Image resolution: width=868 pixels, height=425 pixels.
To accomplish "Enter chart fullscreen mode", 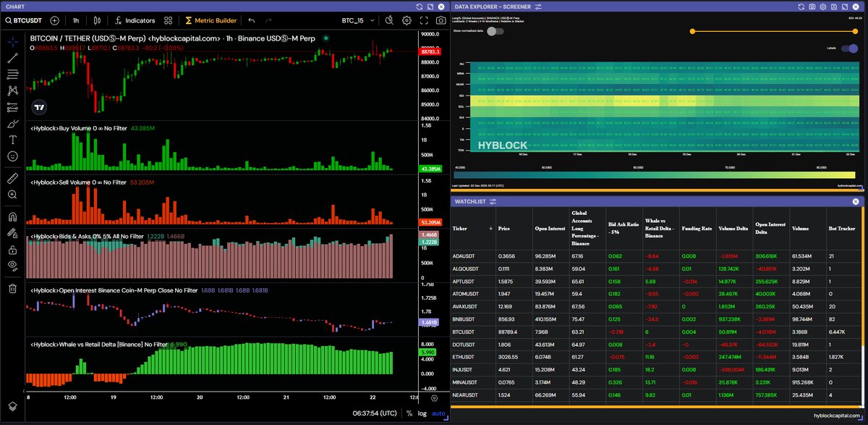I will (x=424, y=20).
